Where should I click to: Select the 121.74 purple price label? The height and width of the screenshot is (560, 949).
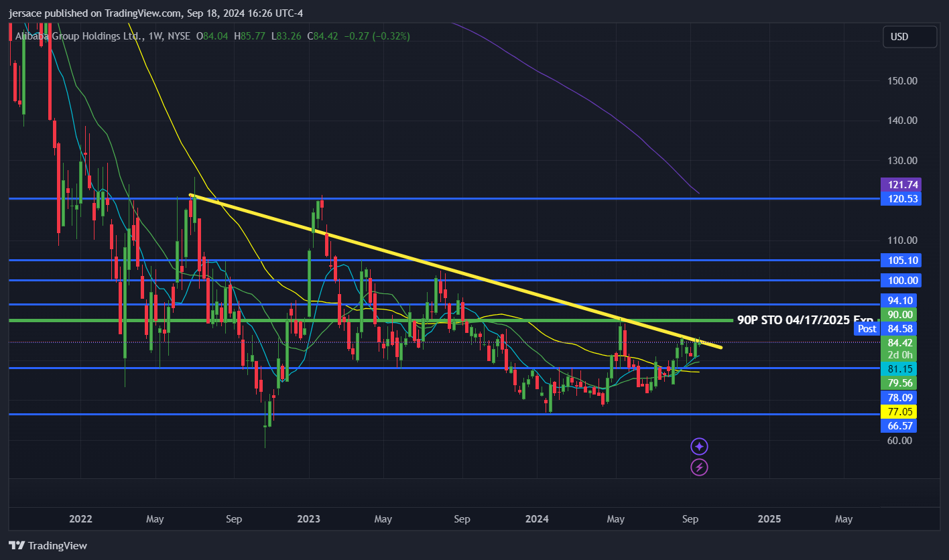tap(900, 184)
